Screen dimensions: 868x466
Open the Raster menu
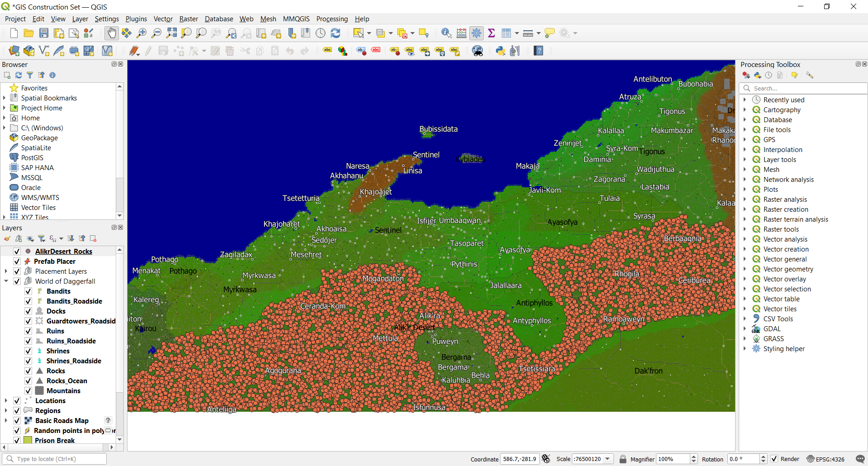coord(189,19)
